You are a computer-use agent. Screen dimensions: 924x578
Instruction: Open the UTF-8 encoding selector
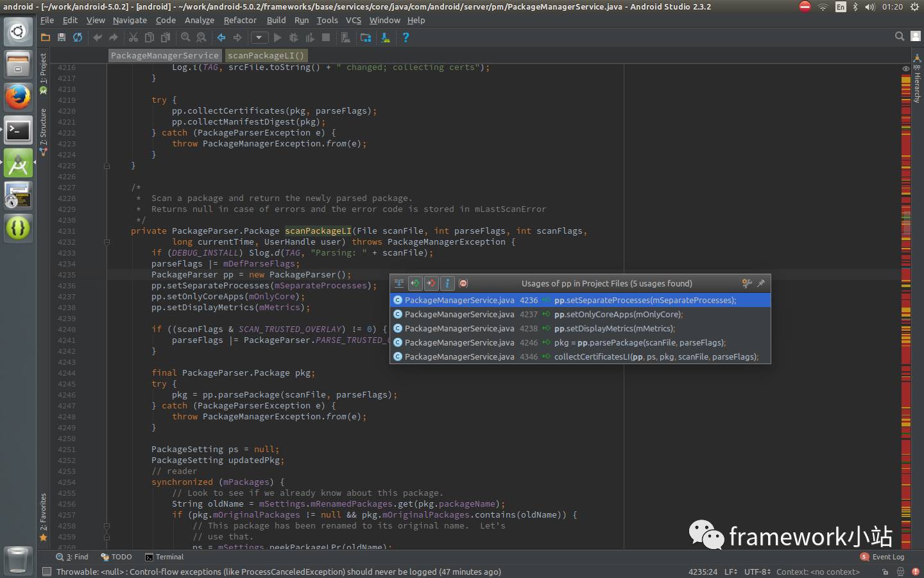[x=757, y=572]
